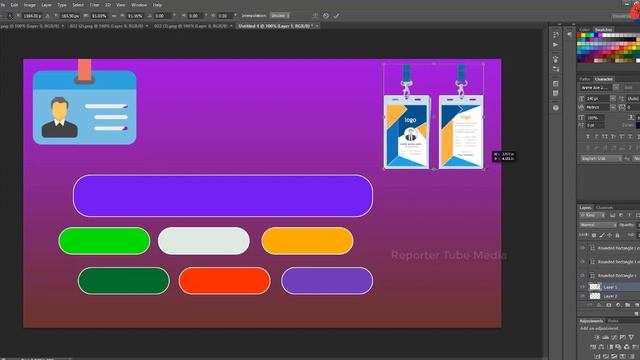Screen dimensions: 640x360
Task: Cancel the transform with the circle-slash icon
Action: point(326,16)
